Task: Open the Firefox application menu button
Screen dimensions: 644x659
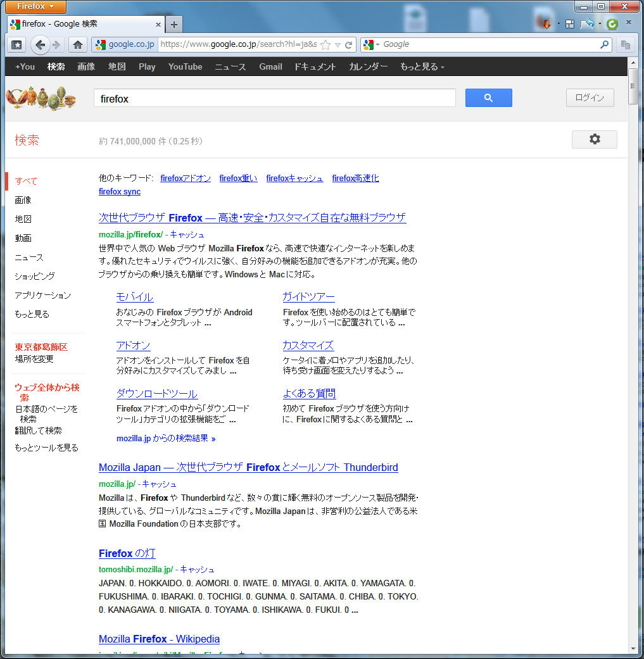Action: 35,6
